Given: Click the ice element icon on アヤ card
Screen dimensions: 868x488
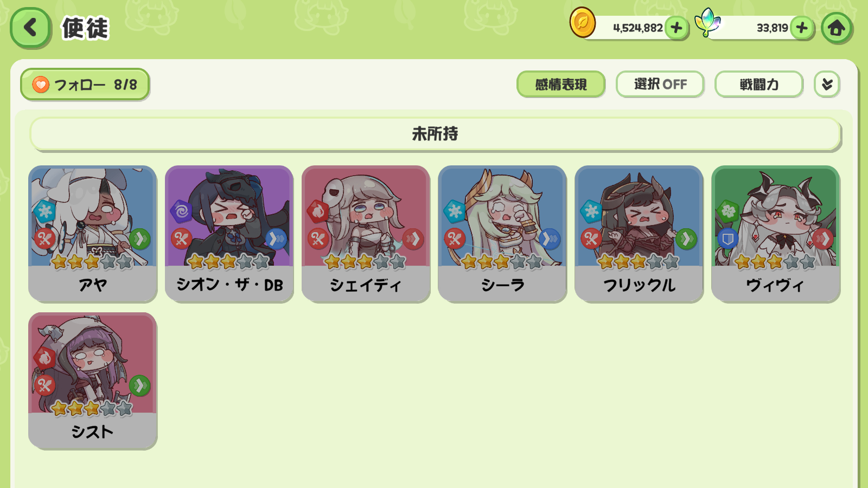Looking at the screenshot, I should click(45, 210).
